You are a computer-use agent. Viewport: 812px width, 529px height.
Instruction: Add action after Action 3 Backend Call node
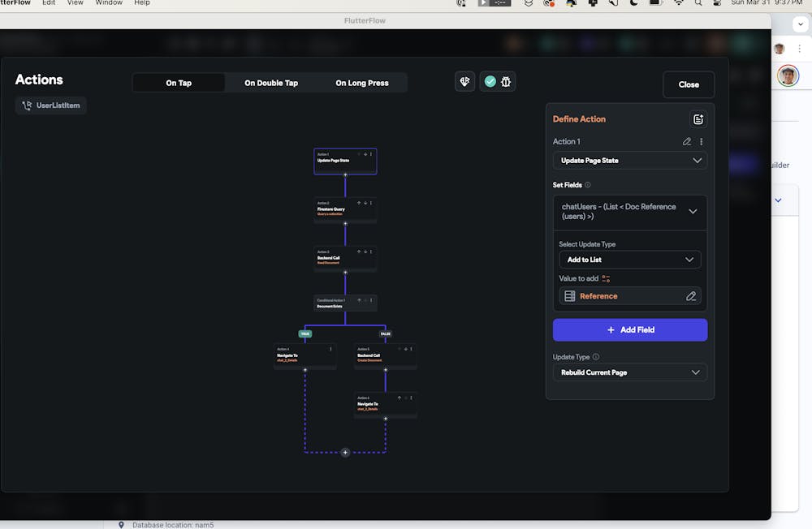coord(345,273)
